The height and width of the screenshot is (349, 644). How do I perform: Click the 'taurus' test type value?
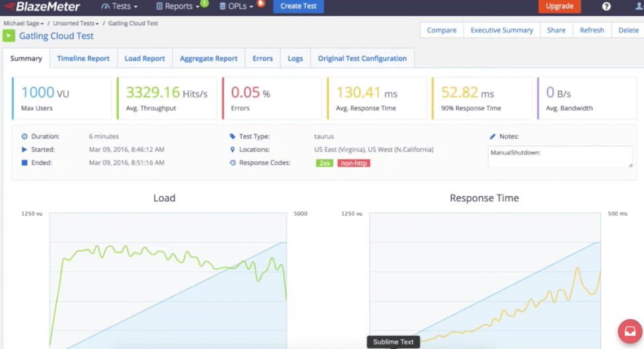click(x=324, y=136)
